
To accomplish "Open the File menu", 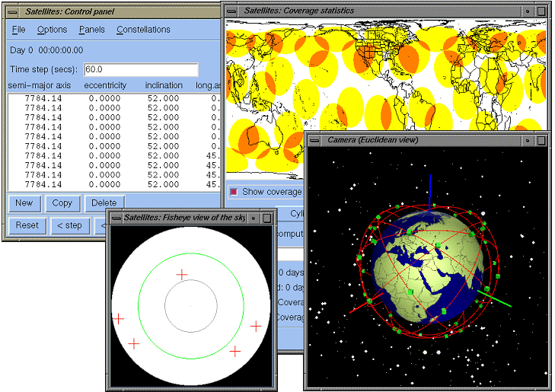I will 18,30.
